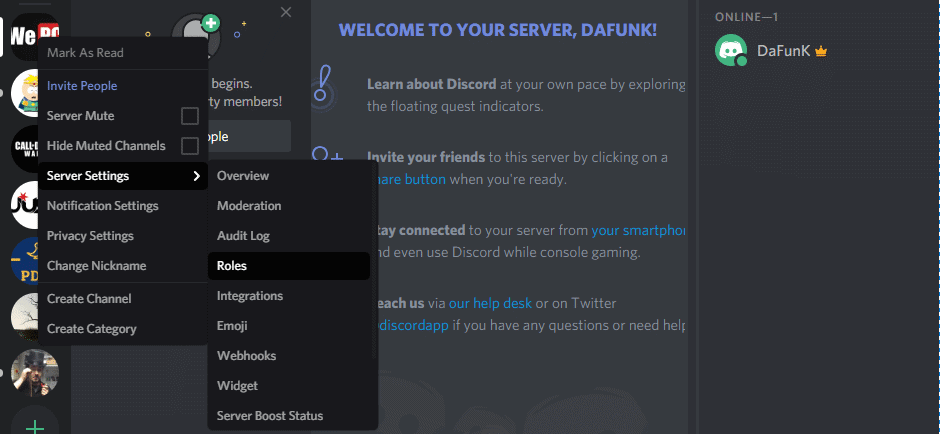Select Change Nickname menu entry

123,266
